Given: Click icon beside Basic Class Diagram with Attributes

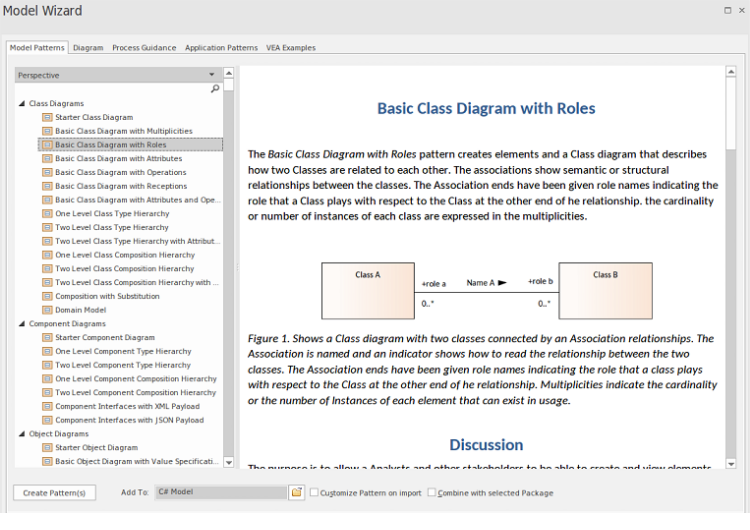Looking at the screenshot, I should (x=47, y=158).
